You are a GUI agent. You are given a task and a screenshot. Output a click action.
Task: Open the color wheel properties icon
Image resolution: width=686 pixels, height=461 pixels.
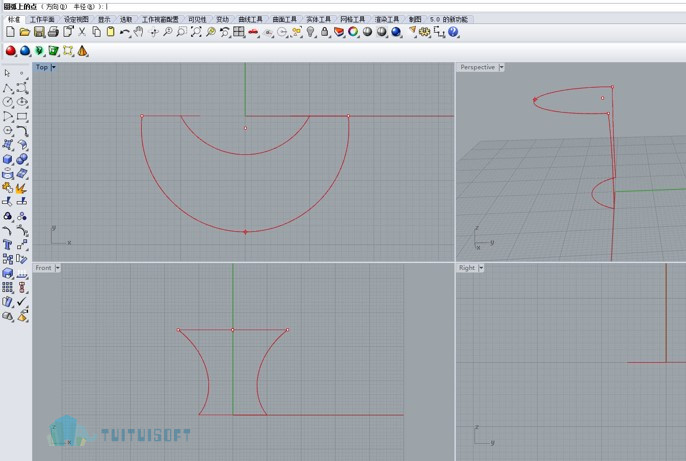(x=353, y=32)
